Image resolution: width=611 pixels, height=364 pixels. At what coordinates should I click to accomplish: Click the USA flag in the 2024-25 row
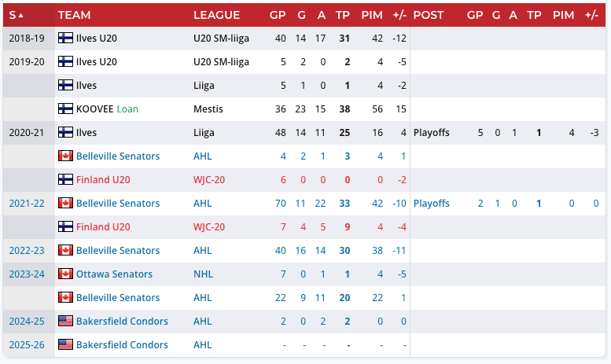[65, 321]
